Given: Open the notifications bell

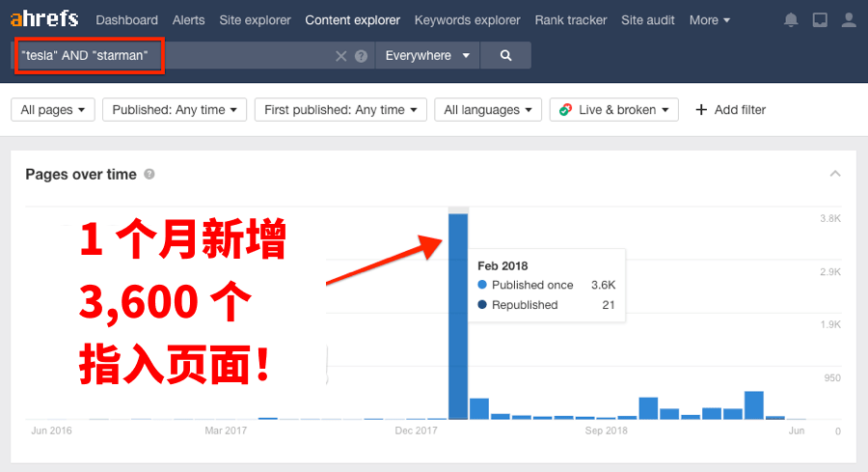Looking at the screenshot, I should (791, 20).
